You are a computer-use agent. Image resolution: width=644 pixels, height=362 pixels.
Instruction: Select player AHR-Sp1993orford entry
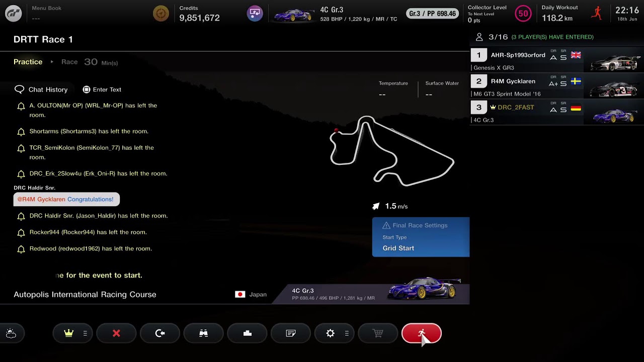557,60
